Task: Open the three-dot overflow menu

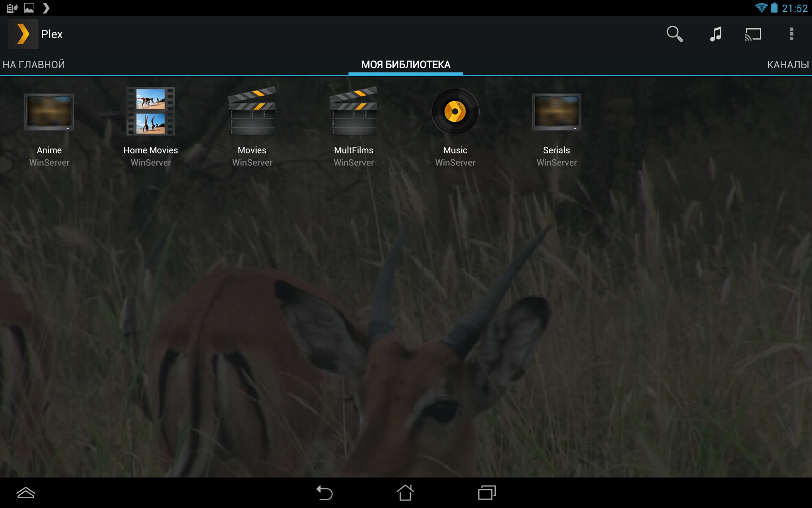Action: click(x=791, y=34)
